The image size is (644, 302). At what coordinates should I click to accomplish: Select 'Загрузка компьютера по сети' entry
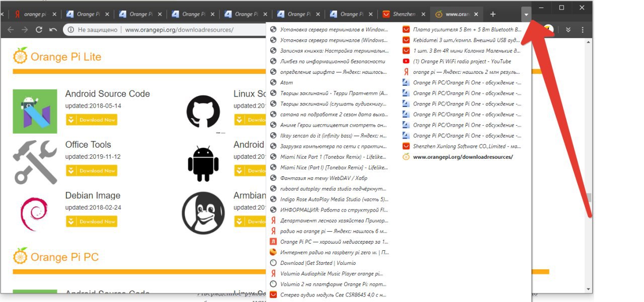[x=329, y=146]
